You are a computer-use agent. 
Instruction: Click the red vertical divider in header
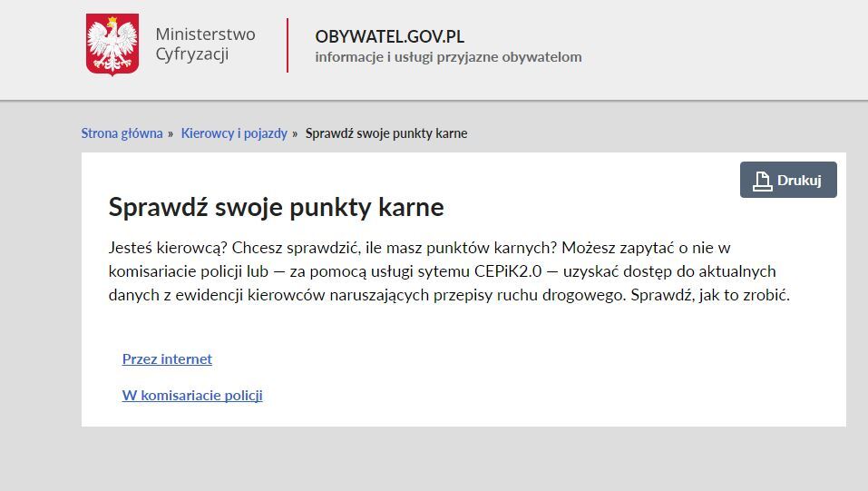(x=288, y=44)
